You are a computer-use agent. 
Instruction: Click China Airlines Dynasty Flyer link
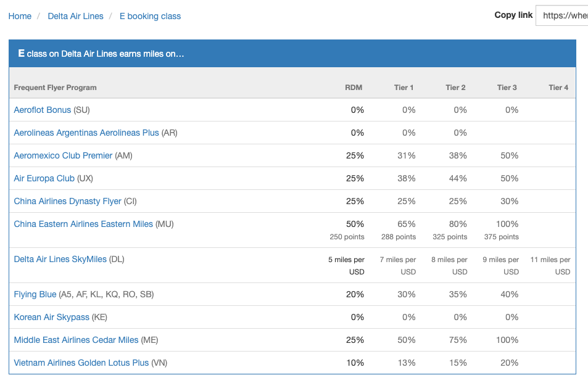(x=68, y=201)
